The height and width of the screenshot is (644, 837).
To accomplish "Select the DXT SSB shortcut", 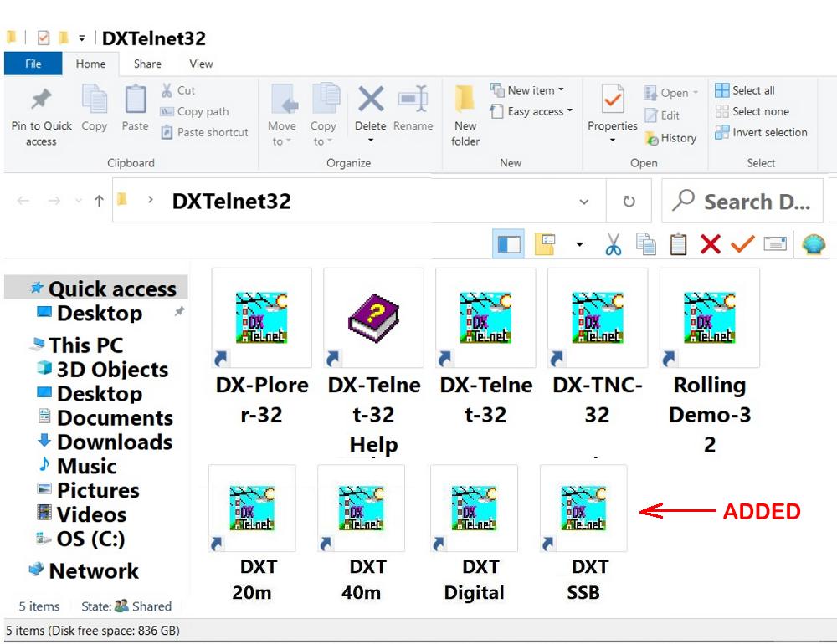I will [583, 534].
